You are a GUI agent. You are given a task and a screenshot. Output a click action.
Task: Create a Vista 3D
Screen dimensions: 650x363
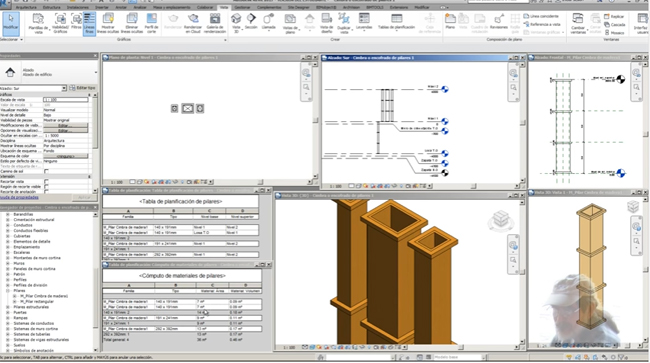pyautogui.click(x=236, y=23)
